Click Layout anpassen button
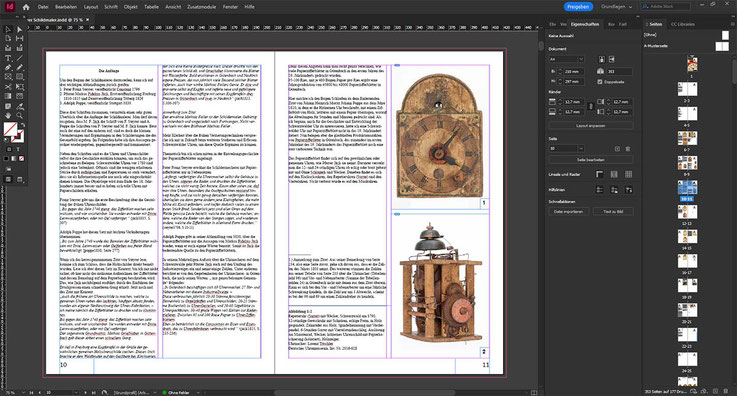Viewport: 737px width, 396px height. (591, 126)
